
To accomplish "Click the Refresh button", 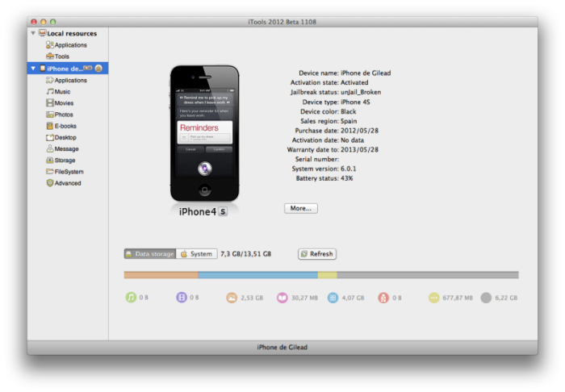I will pos(317,254).
